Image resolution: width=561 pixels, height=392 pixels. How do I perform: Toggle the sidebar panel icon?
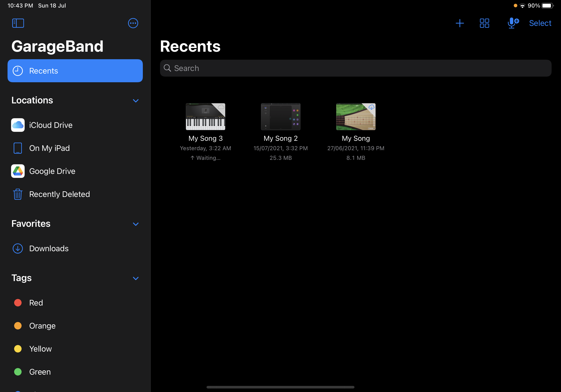pos(18,23)
